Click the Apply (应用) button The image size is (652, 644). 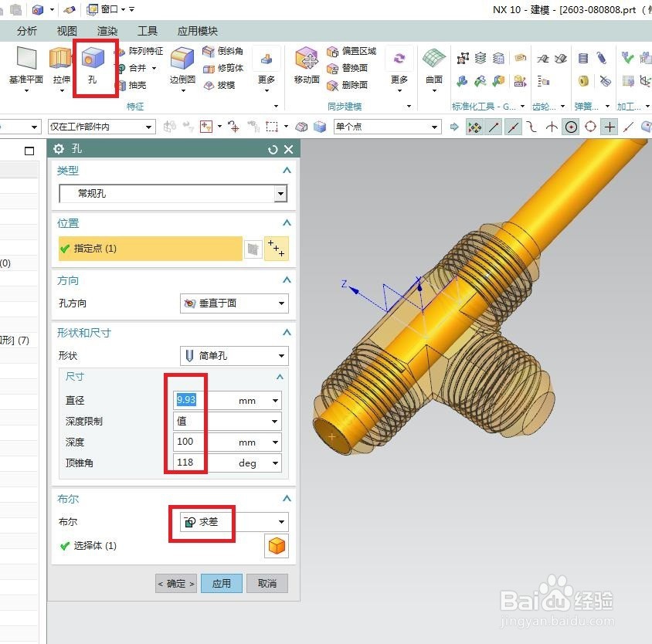(222, 584)
